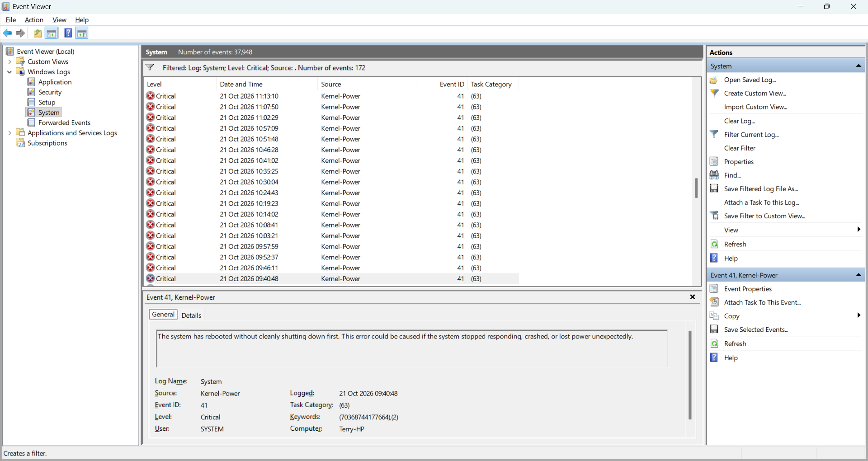
Task: Click the event list vertical scrollbar thumb
Action: click(x=696, y=188)
